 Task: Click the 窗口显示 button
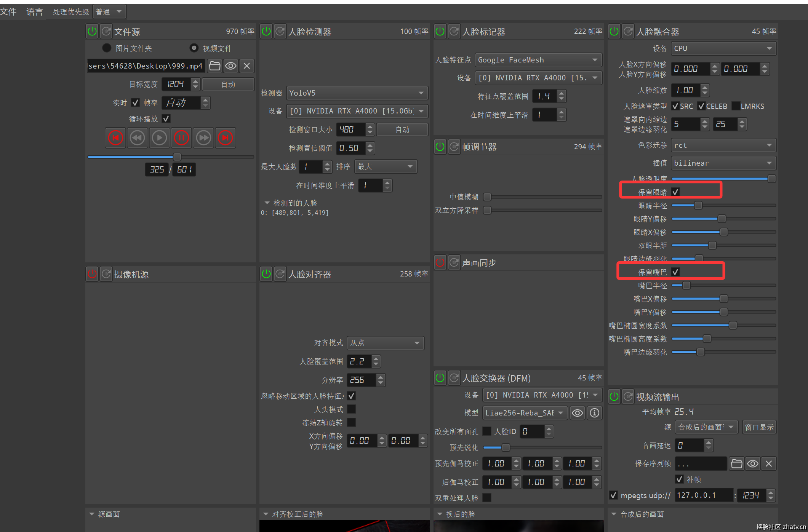(x=759, y=427)
